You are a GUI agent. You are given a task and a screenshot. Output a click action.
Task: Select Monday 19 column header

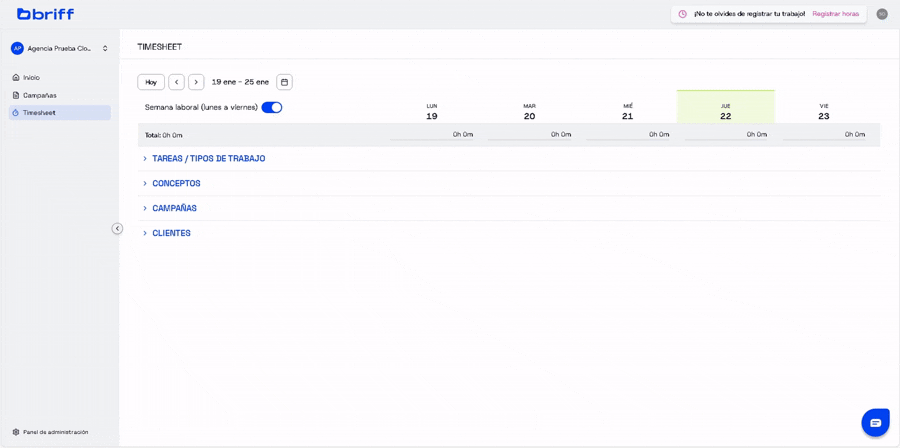click(x=432, y=112)
